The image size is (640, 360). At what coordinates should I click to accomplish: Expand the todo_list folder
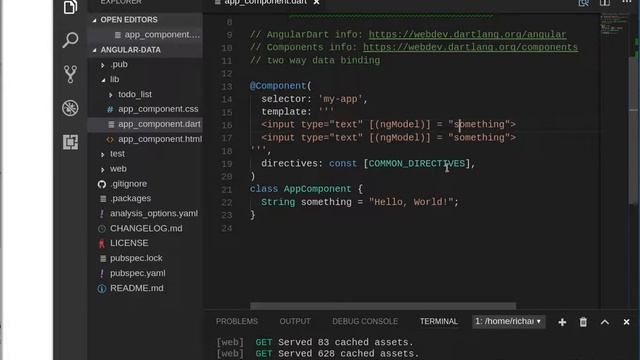[x=111, y=95]
